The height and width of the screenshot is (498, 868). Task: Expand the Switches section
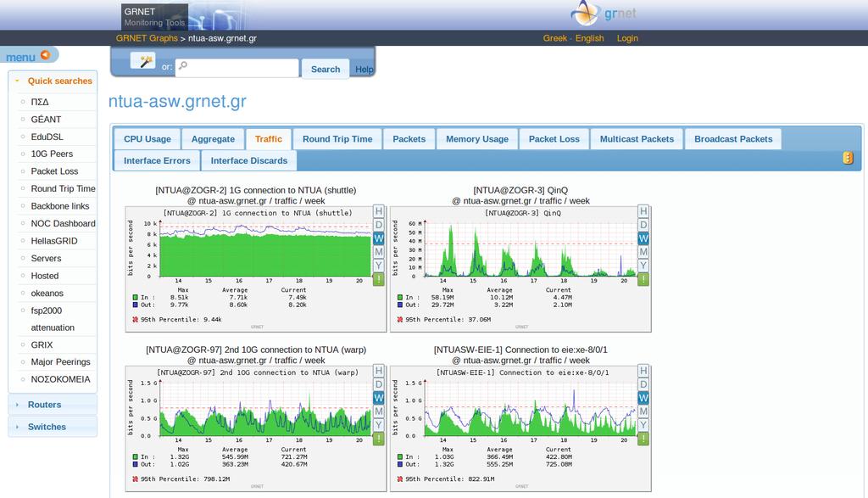point(53,427)
